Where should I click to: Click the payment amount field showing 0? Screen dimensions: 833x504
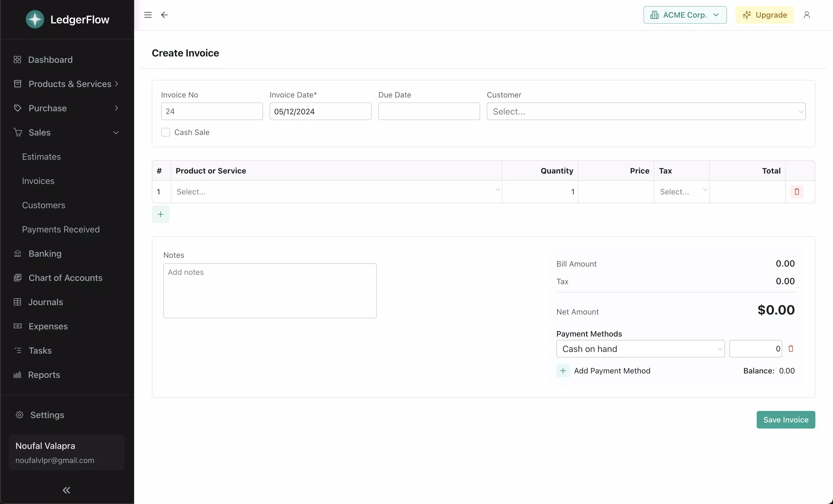pos(756,348)
